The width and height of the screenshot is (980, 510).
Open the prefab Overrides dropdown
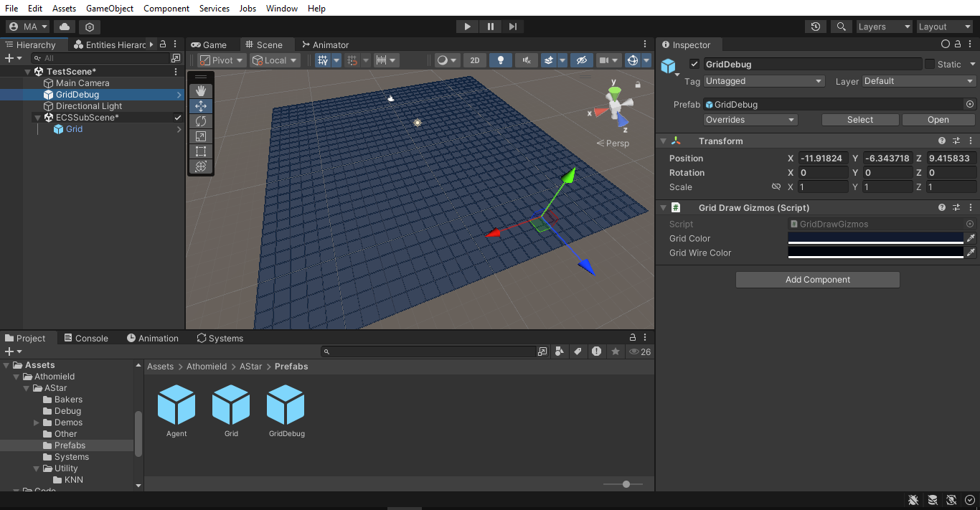pos(750,120)
